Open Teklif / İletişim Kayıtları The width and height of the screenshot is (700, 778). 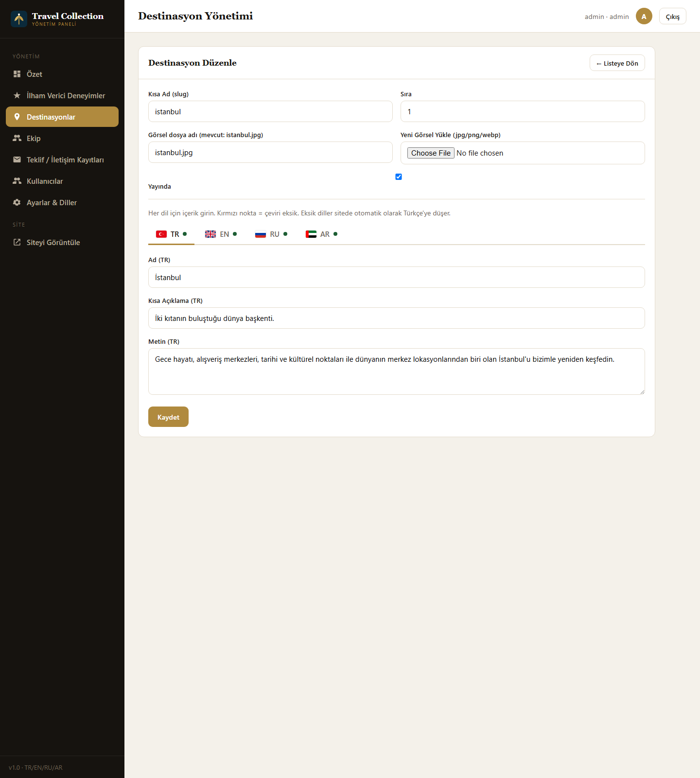[62, 159]
